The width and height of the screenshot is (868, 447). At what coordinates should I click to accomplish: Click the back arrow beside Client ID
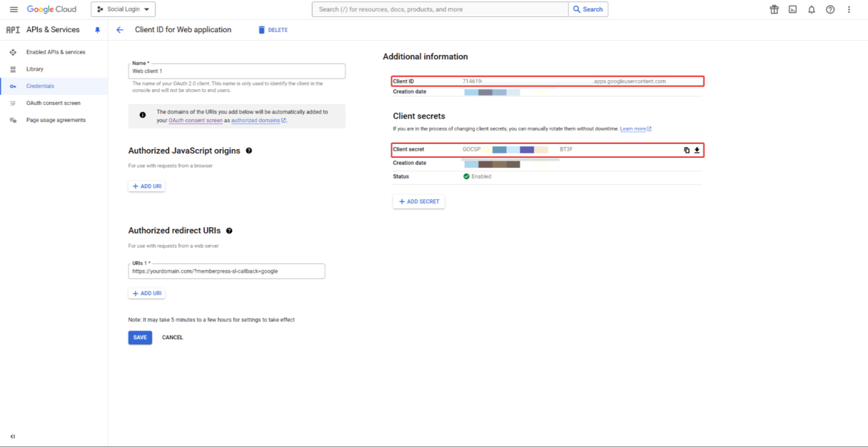(120, 29)
